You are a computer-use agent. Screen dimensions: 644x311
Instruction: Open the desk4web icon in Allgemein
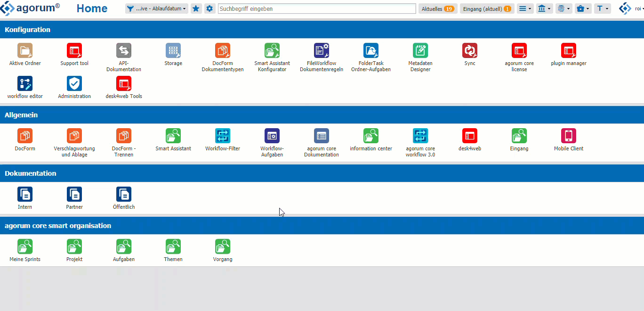click(470, 136)
